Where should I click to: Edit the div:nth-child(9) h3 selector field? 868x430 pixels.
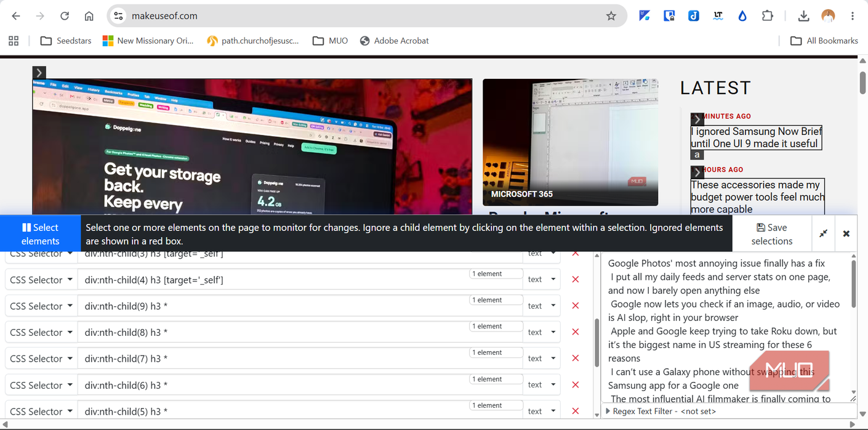[300, 306]
